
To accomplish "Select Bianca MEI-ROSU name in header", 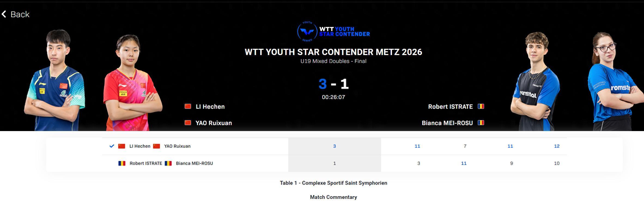I will (447, 123).
